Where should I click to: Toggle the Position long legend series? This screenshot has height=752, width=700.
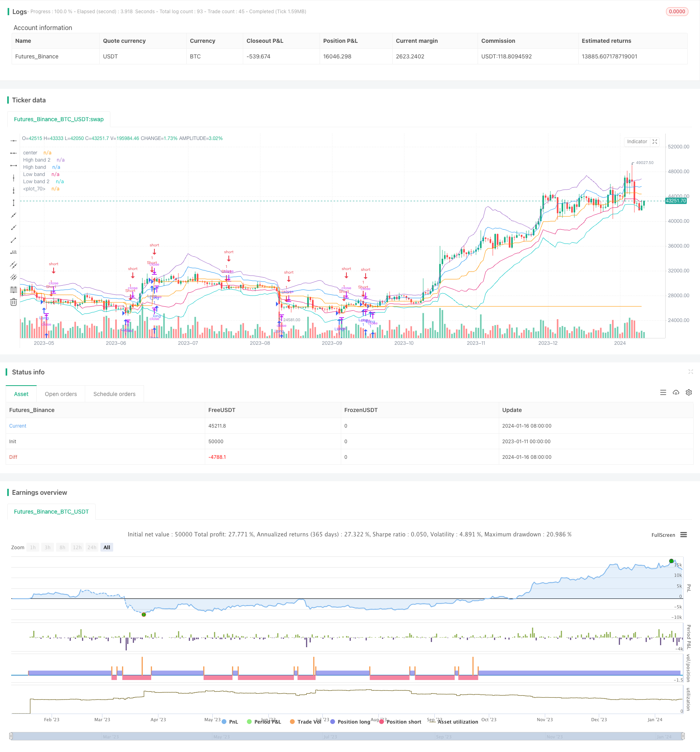(x=350, y=722)
